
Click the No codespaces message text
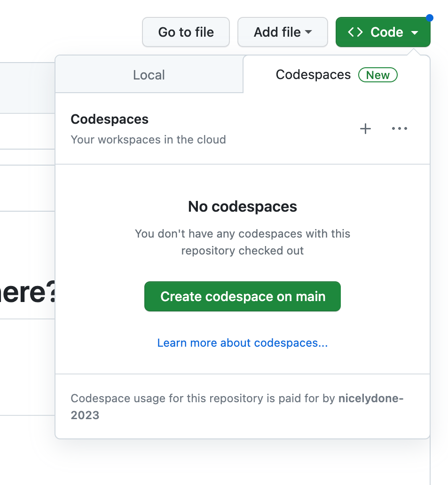(x=242, y=207)
